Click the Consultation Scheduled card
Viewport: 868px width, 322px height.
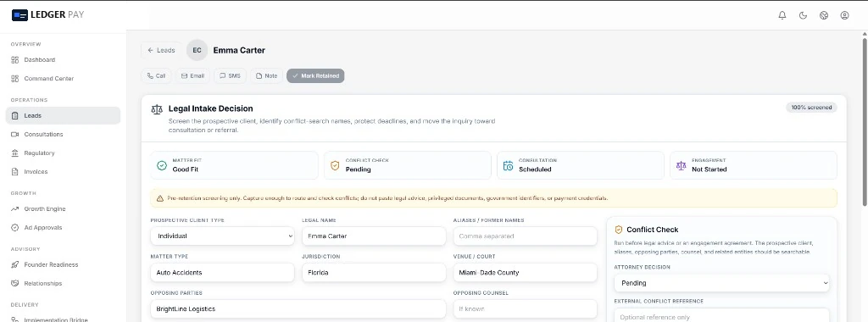click(x=581, y=165)
